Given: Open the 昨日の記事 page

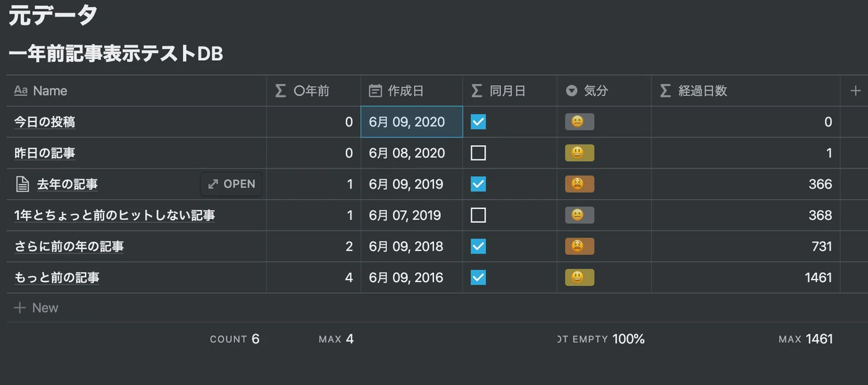Looking at the screenshot, I should tap(45, 153).
